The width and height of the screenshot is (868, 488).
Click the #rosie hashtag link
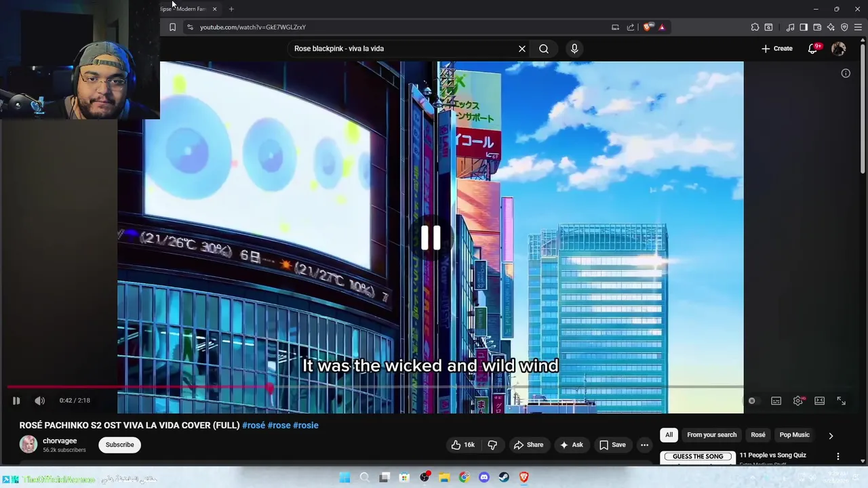pyautogui.click(x=306, y=426)
